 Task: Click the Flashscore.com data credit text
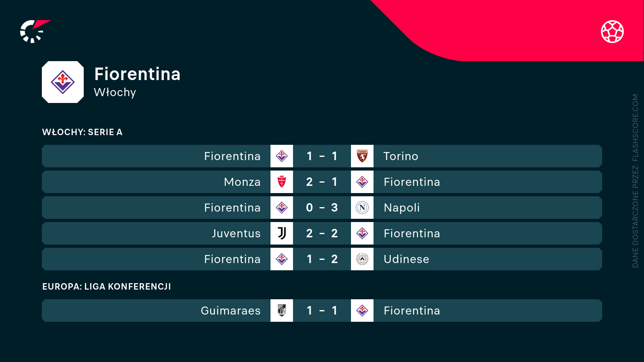pyautogui.click(x=636, y=181)
